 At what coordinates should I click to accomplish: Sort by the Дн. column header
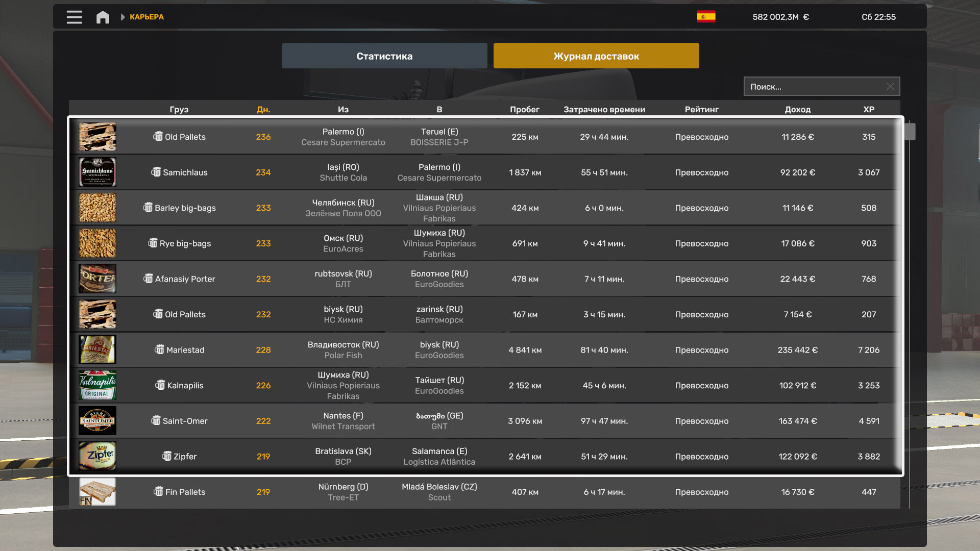click(263, 109)
